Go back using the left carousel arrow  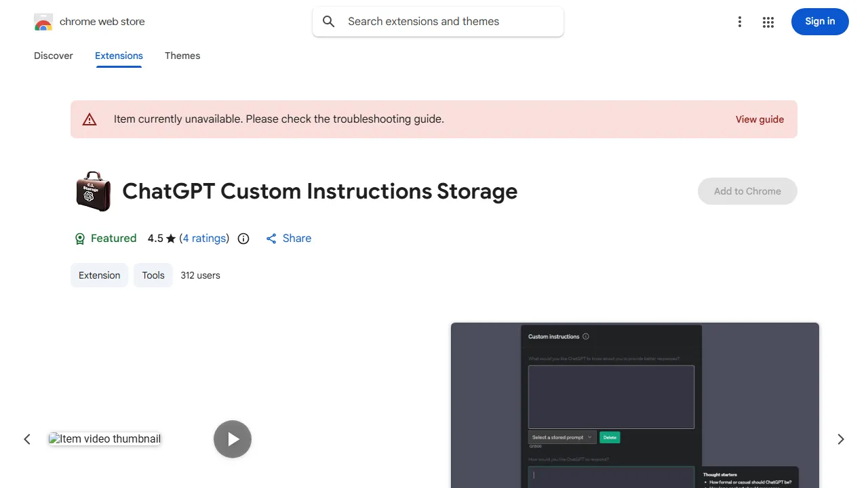tap(27, 439)
